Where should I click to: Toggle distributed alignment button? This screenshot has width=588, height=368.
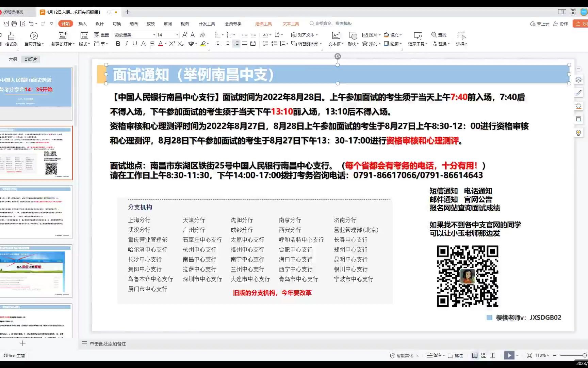(x=253, y=44)
